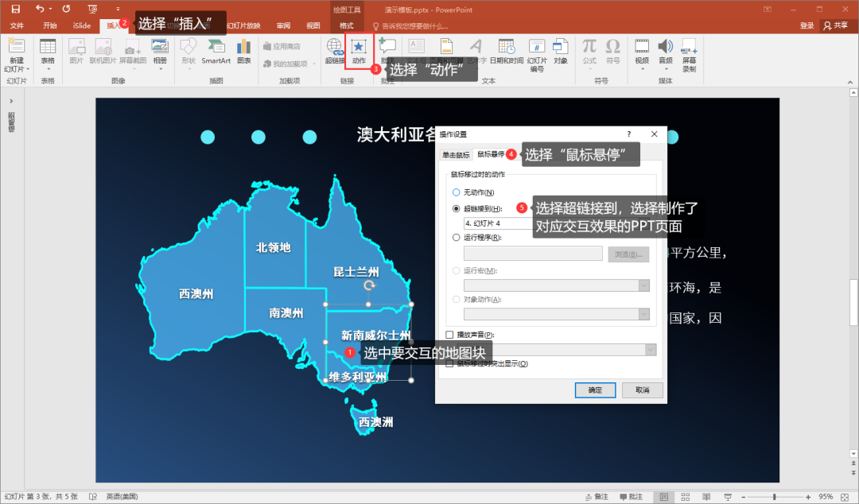切换到“绘图工具 格式”选项卡
Image resolution: width=859 pixels, height=504 pixels.
pos(347,25)
